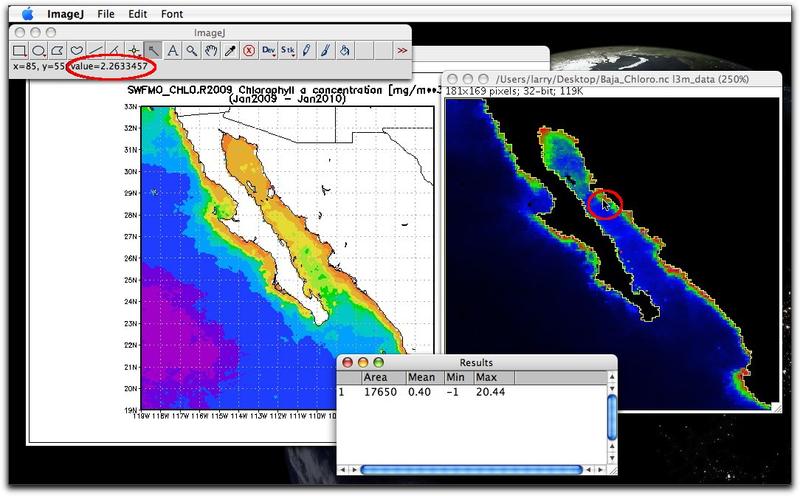
Task: Close the Results window
Action: tap(347, 362)
